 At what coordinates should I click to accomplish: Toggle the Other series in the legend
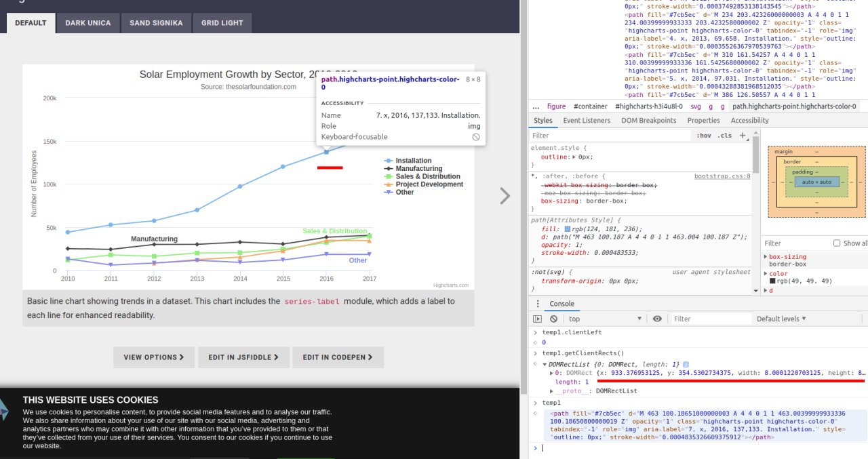click(399, 192)
